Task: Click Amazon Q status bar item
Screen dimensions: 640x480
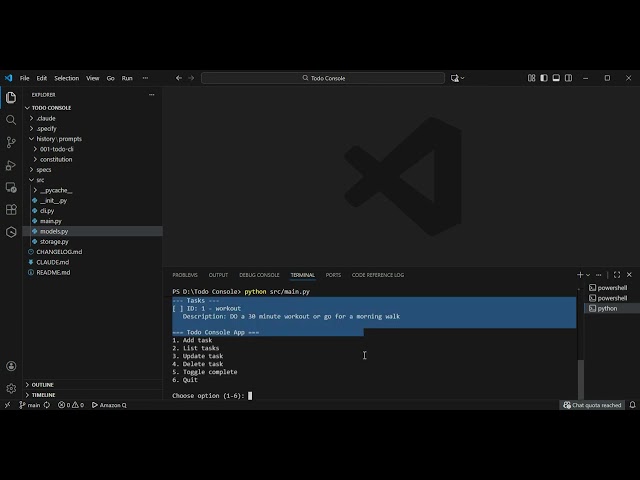Action: pyautogui.click(x=109, y=405)
